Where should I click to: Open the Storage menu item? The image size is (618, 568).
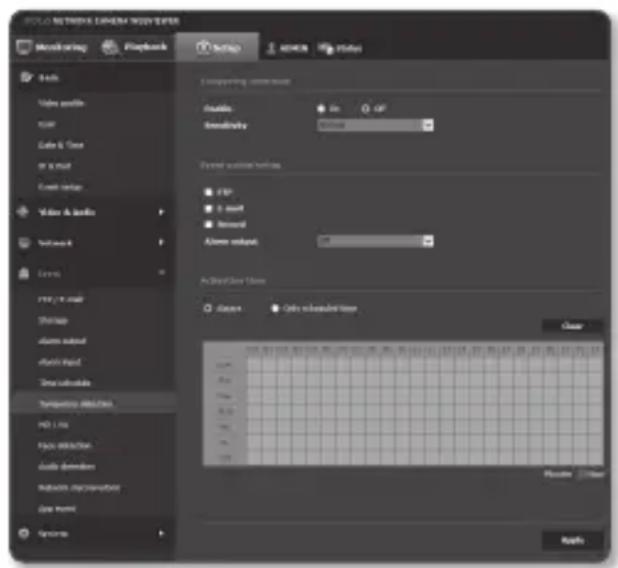[53, 320]
